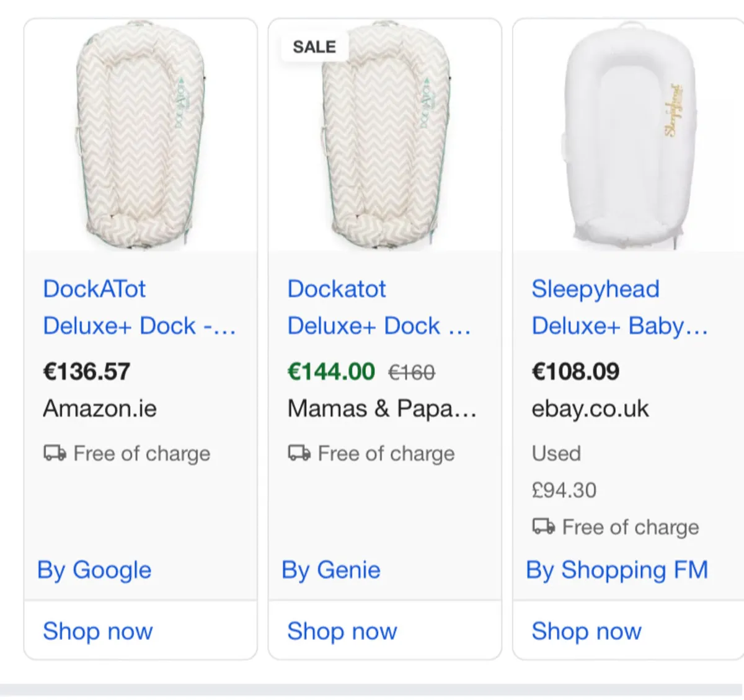Click delivery truck icon in ebay.co.uk listing
Image resolution: width=744 pixels, height=700 pixels.
point(544,527)
